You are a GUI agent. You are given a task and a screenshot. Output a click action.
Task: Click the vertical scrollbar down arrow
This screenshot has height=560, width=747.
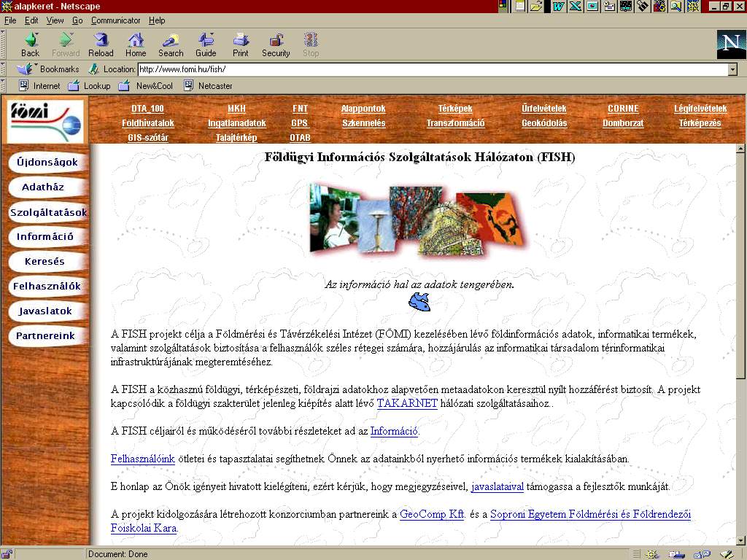point(741,540)
